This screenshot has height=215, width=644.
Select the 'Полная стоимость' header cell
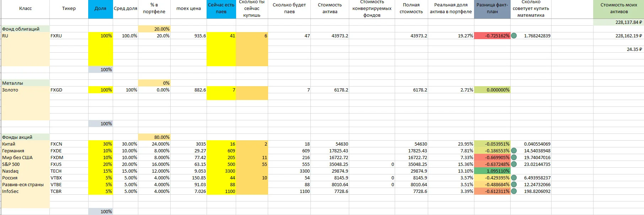point(411,9)
